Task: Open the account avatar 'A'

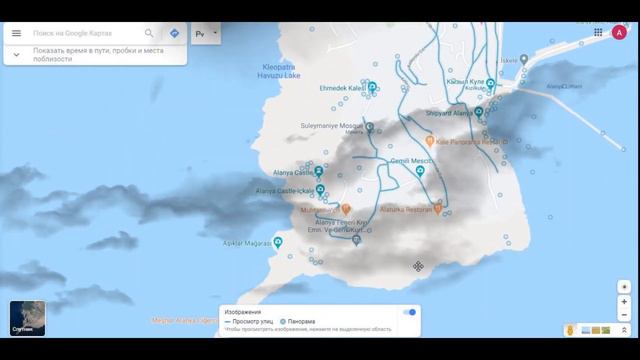Action: point(619,33)
